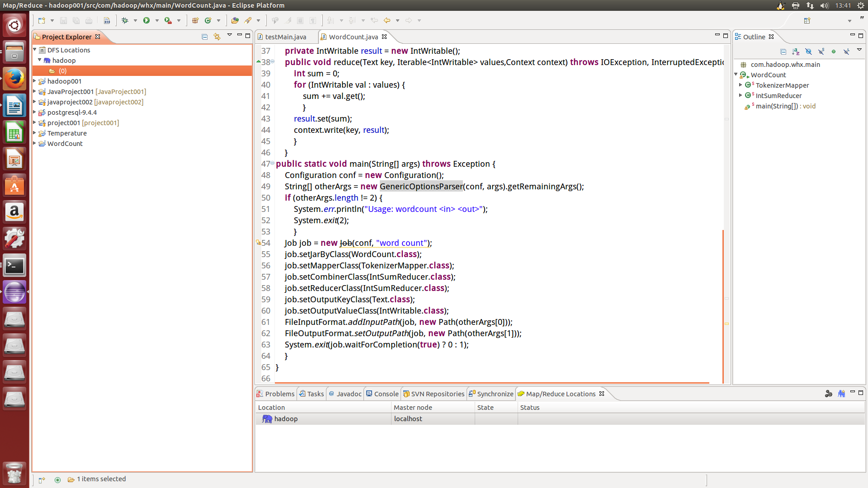Click the New Java Class icon
Screen dimensions: 868x488
pos(208,20)
